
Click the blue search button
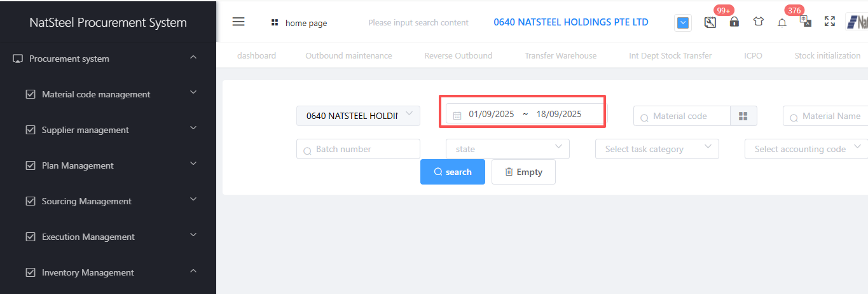[x=453, y=172]
